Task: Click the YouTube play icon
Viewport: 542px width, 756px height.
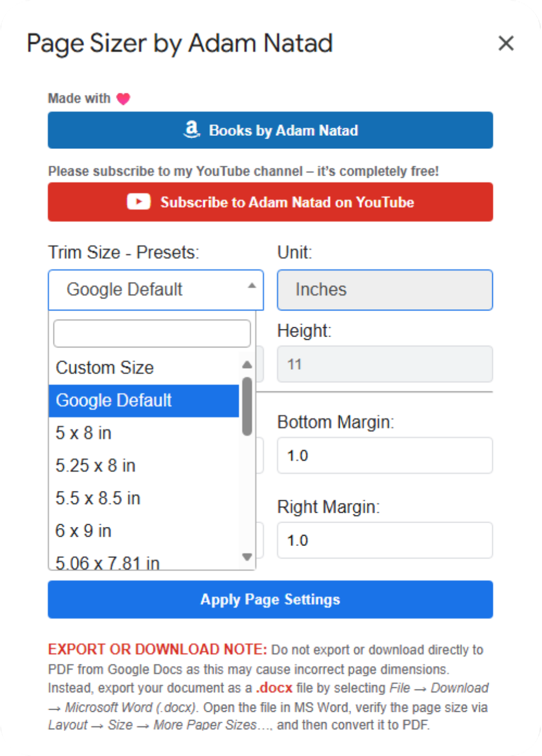Action: pos(138,202)
